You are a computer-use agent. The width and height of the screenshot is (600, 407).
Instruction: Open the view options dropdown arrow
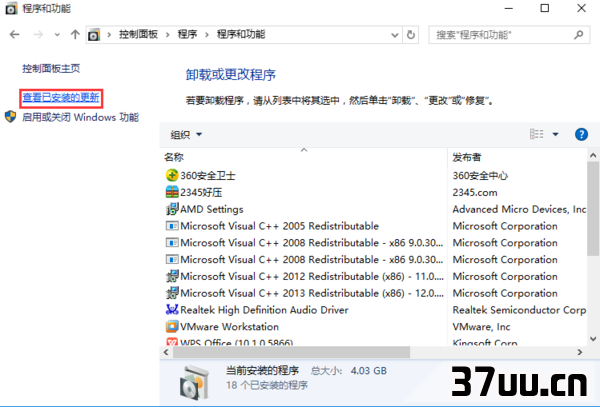click(x=555, y=134)
